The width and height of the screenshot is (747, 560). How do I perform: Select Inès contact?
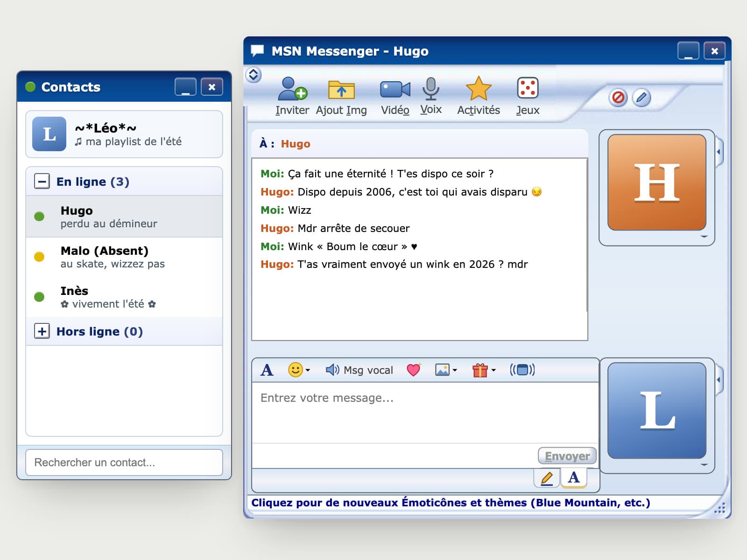pyautogui.click(x=124, y=297)
